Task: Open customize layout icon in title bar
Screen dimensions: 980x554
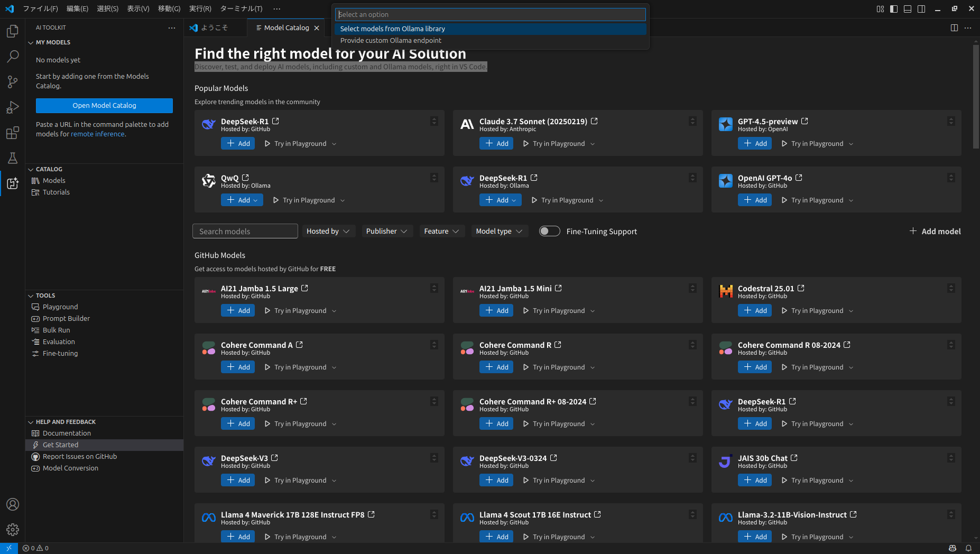Action: click(880, 9)
